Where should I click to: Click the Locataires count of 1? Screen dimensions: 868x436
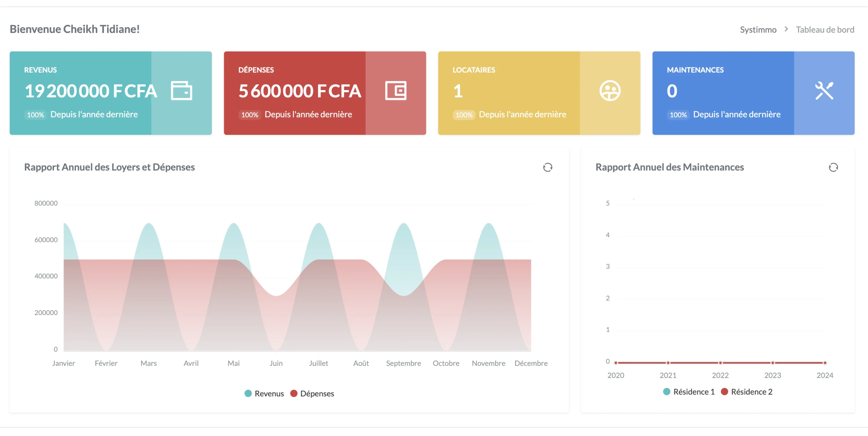pos(458,91)
